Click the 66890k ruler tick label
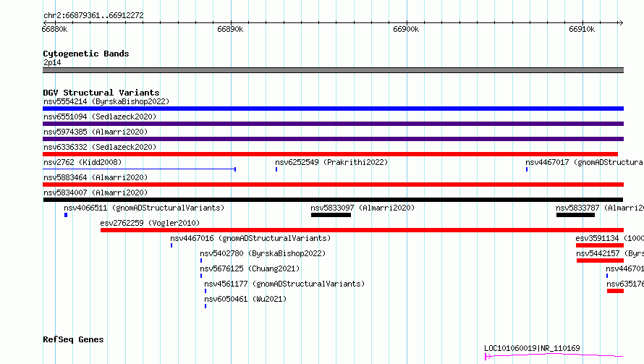644x364 pixels. coord(230,29)
